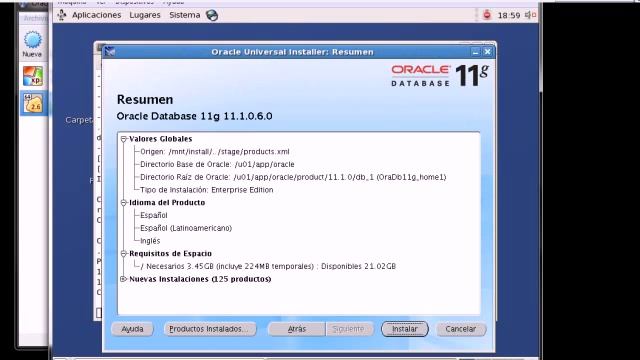640x360 pixels.
Task: Open the Sistema menu
Action: coord(184,15)
